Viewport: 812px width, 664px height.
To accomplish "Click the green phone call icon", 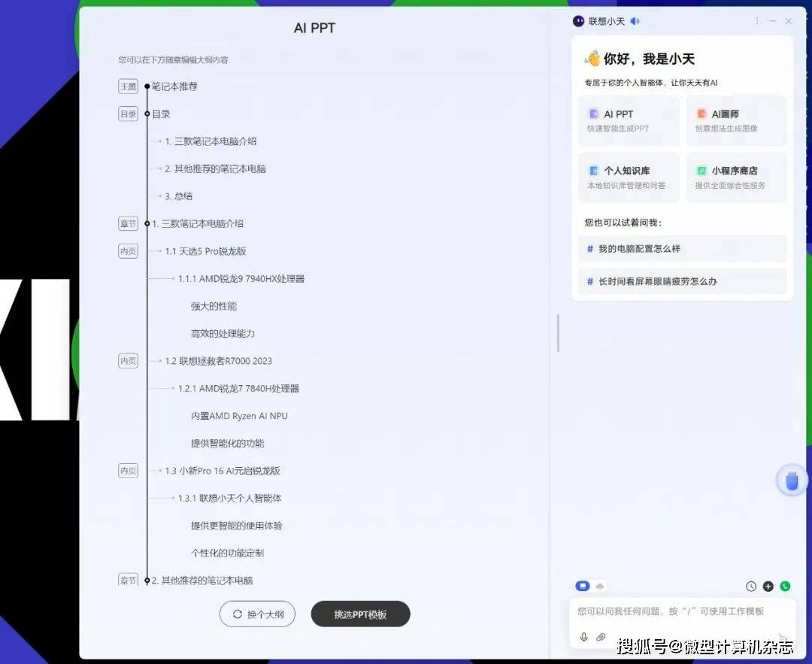I will point(785,587).
